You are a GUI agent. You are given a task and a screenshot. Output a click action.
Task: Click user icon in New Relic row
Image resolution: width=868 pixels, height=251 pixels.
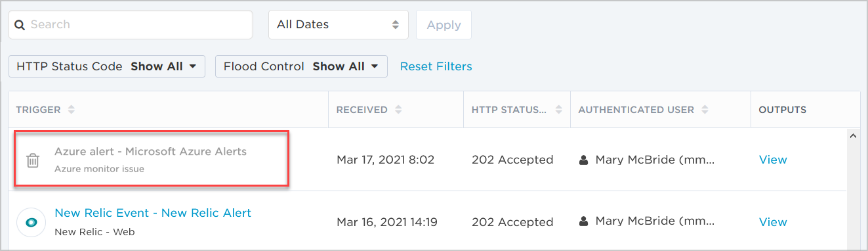click(584, 222)
